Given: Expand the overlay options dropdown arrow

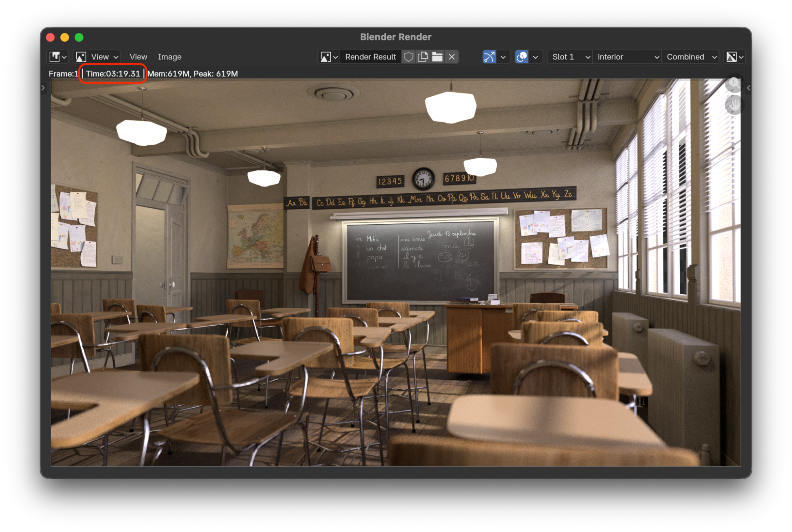Looking at the screenshot, I should (535, 57).
